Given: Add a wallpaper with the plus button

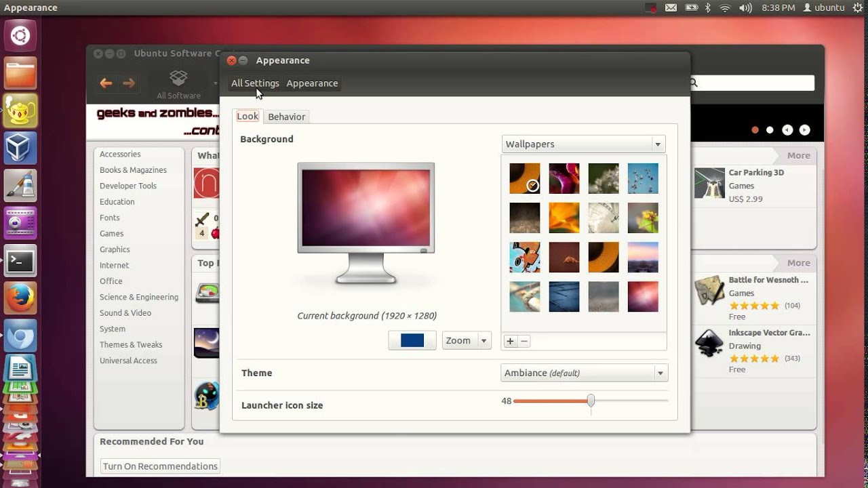Looking at the screenshot, I should pyautogui.click(x=510, y=341).
